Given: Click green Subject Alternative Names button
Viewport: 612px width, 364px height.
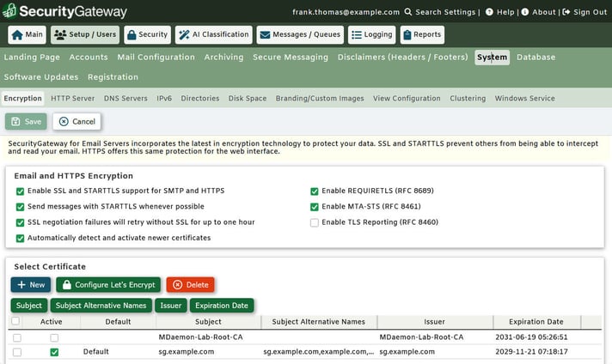Looking at the screenshot, I should [x=101, y=306].
